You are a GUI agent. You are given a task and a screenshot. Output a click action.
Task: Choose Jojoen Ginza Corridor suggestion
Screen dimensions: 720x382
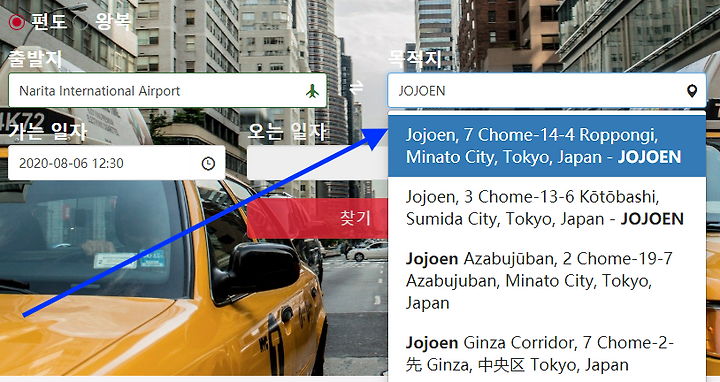click(547, 354)
